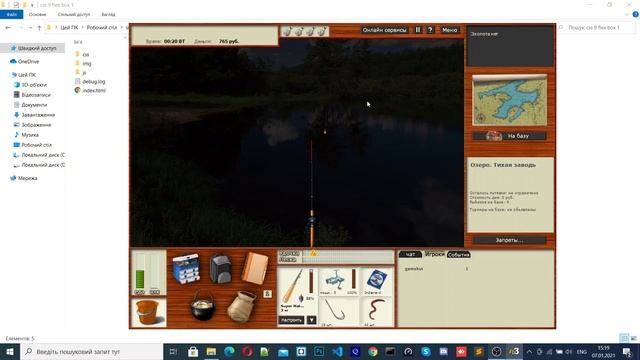
Task: Open the blue Файл tab in Explorer
Action: click(x=11, y=14)
